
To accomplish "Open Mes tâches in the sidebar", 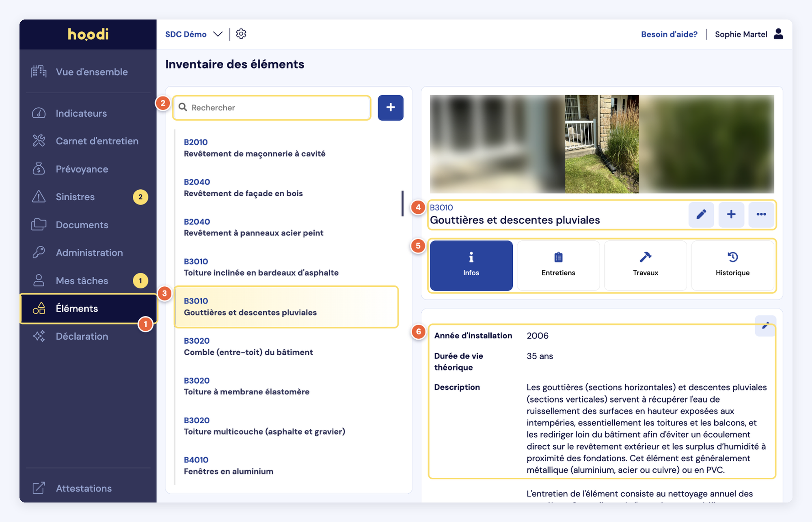I will [88, 281].
